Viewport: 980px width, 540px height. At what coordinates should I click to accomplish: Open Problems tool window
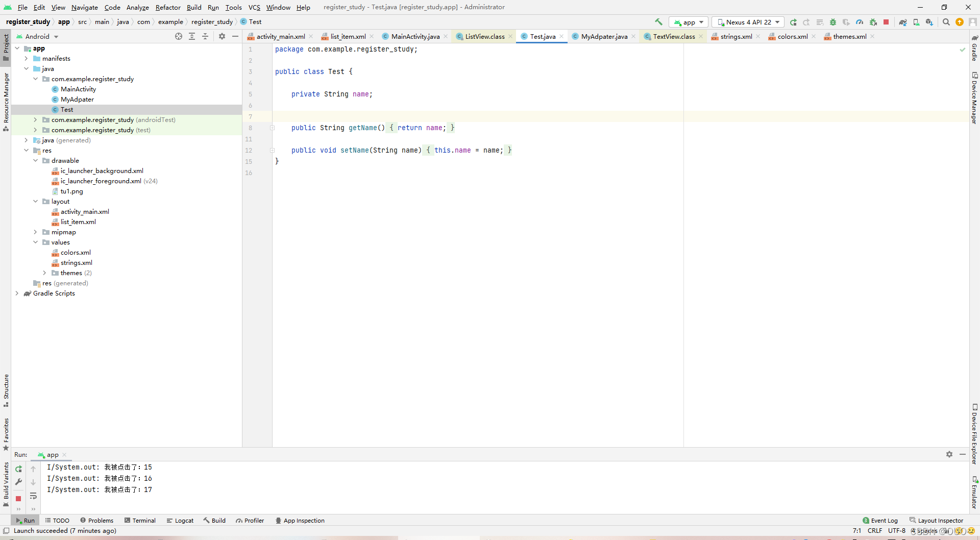pos(96,521)
